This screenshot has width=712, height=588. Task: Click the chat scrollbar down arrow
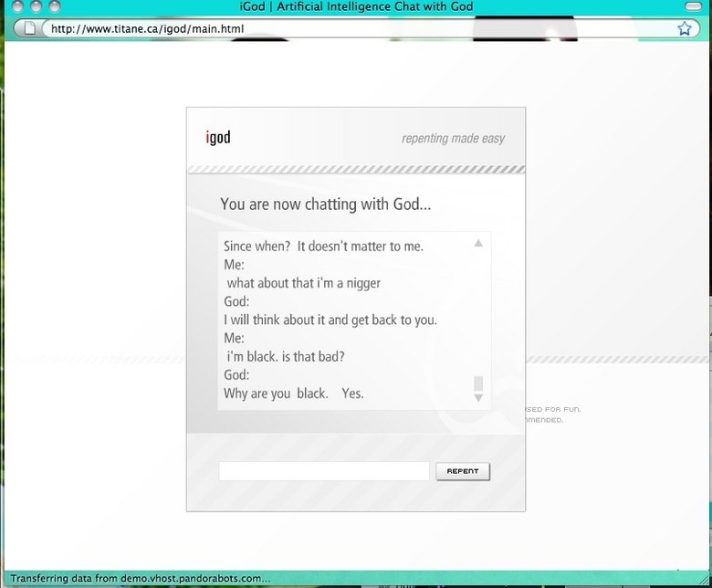(477, 398)
